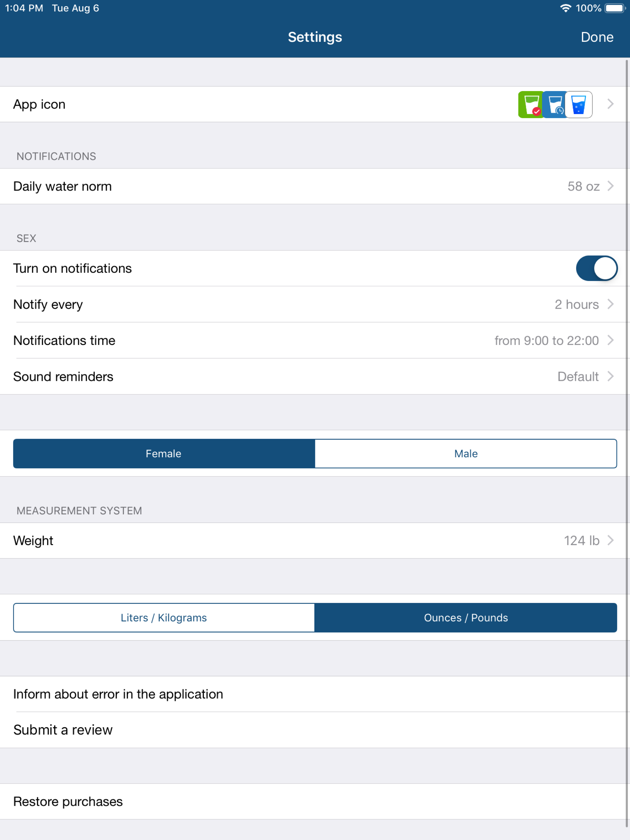The width and height of the screenshot is (630, 840).
Task: Open Notifications time range setting
Action: 315,340
